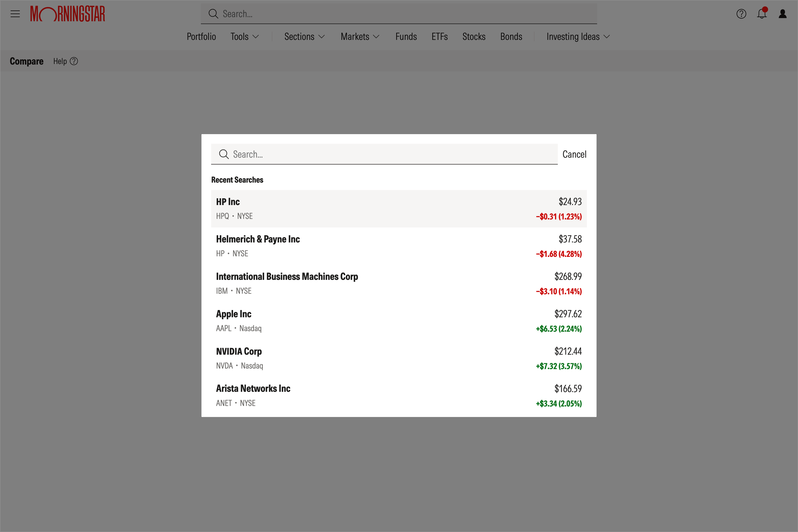Open the help question mark icon in header
The height and width of the screenshot is (532, 798).
click(741, 14)
